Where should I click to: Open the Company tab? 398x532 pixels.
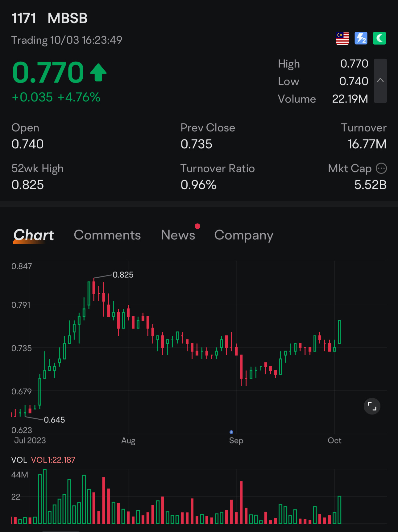pyautogui.click(x=244, y=236)
